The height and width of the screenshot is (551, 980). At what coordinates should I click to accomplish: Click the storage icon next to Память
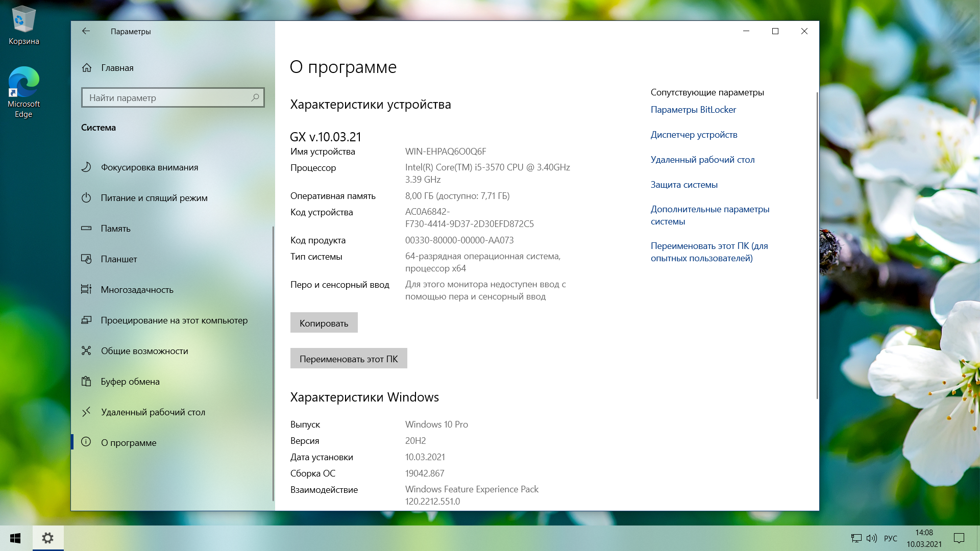coord(86,228)
